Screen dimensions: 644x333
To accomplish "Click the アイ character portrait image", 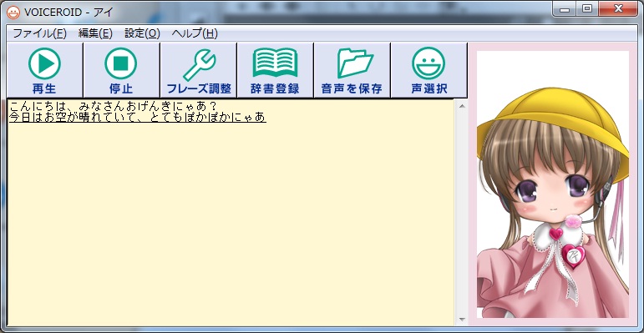I will coord(553,184).
